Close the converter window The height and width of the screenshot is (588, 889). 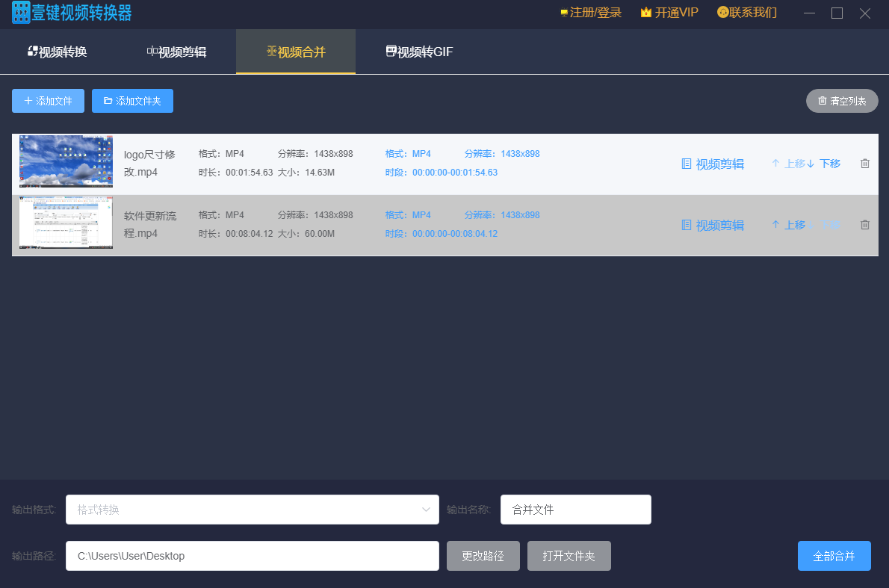tap(864, 13)
